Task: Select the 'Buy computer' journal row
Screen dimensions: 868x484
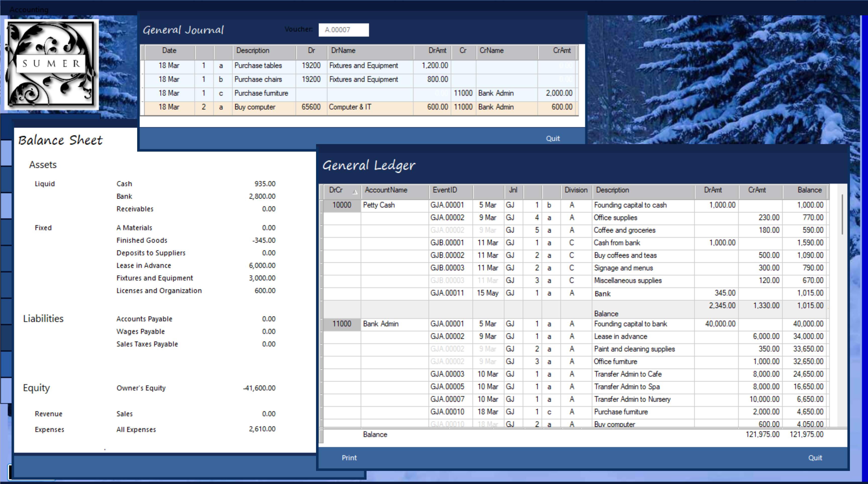Action: pyautogui.click(x=255, y=107)
